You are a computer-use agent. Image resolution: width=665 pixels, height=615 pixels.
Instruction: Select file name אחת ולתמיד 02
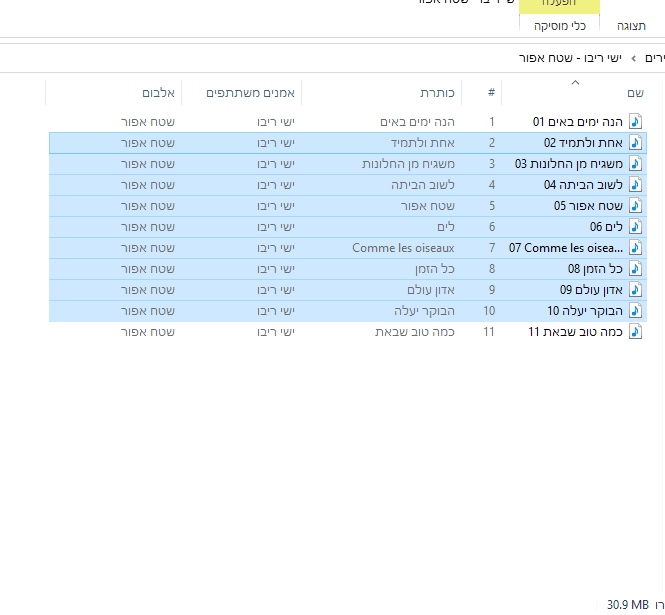(583, 143)
